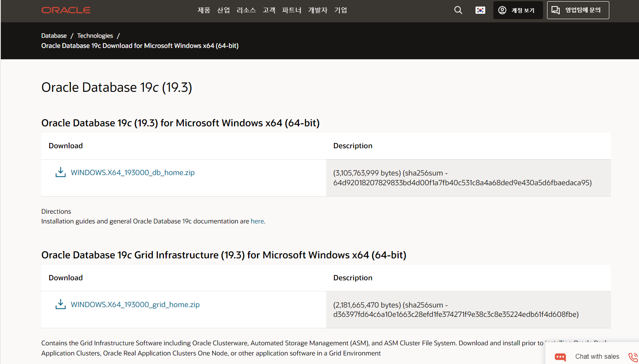Open the 파트너 menu

292,10
